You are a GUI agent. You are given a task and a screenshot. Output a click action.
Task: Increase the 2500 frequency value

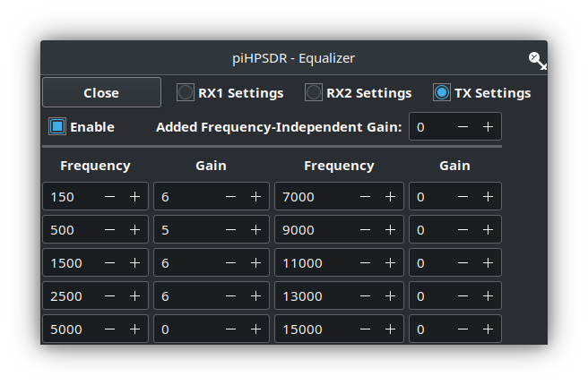click(x=135, y=295)
